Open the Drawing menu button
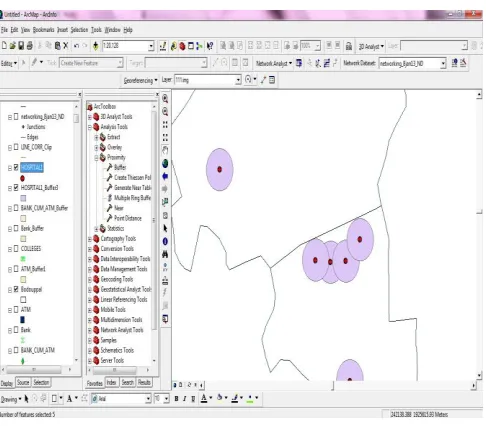The image size is (486, 426). [11, 399]
